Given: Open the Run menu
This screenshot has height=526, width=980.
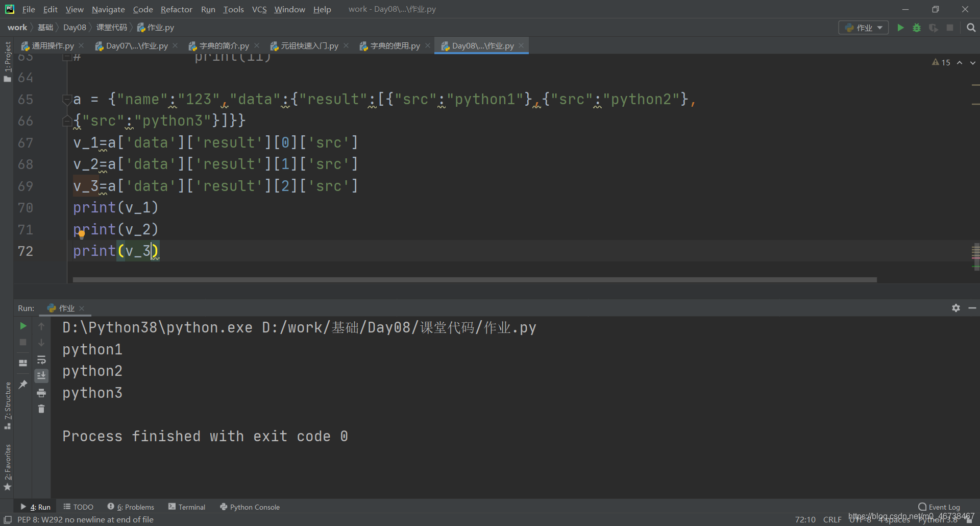Looking at the screenshot, I should pos(208,9).
